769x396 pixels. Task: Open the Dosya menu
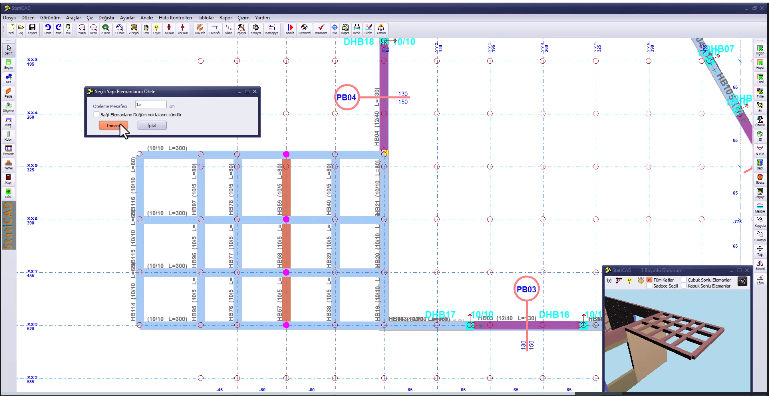click(9, 18)
